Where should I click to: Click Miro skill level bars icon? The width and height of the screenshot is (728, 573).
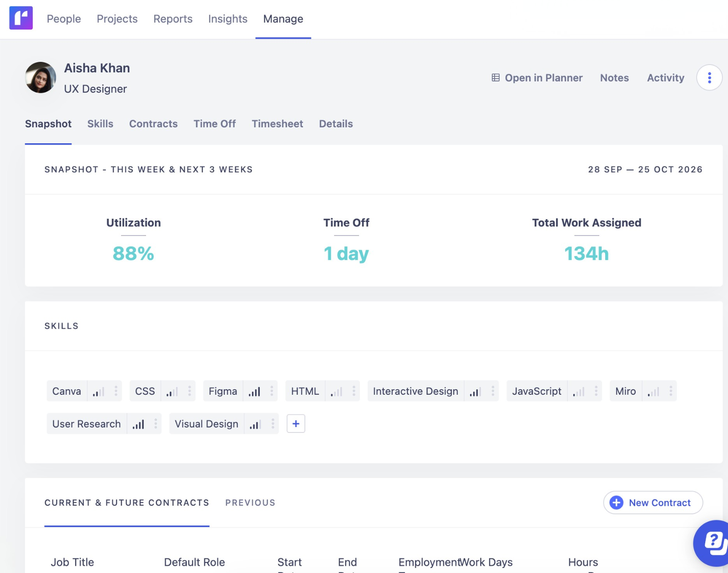(653, 391)
